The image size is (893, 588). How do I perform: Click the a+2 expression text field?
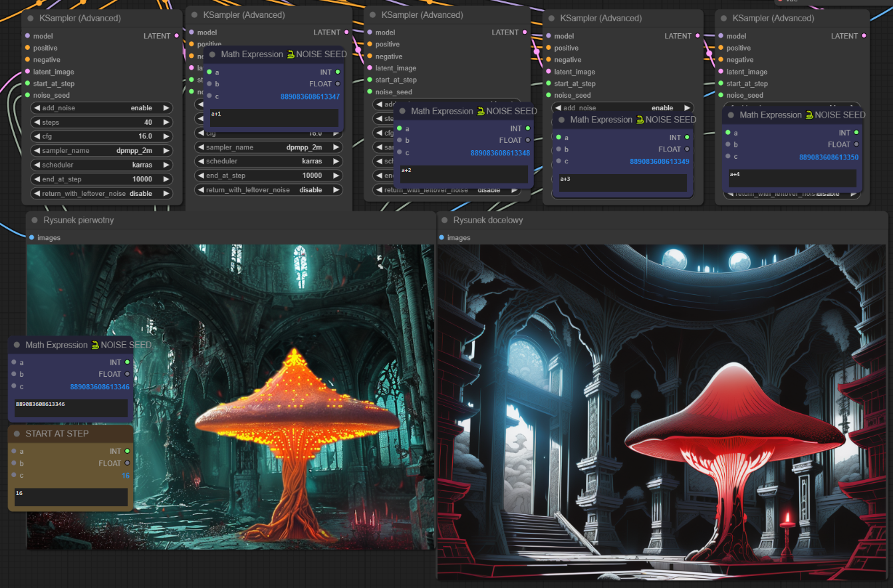tap(463, 174)
